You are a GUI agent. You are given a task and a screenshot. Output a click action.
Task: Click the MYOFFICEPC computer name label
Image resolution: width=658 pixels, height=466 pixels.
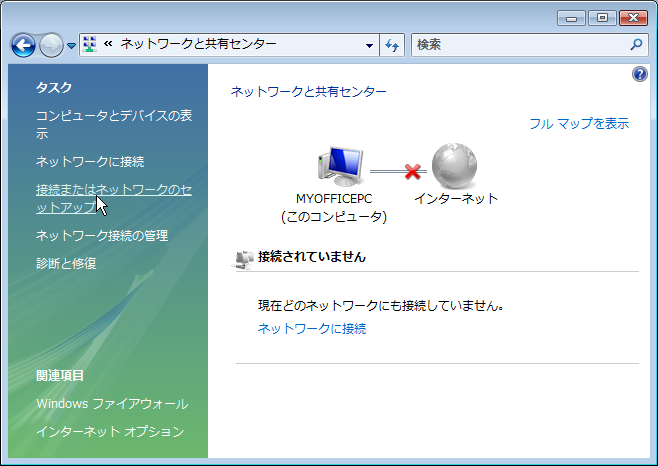tap(334, 199)
